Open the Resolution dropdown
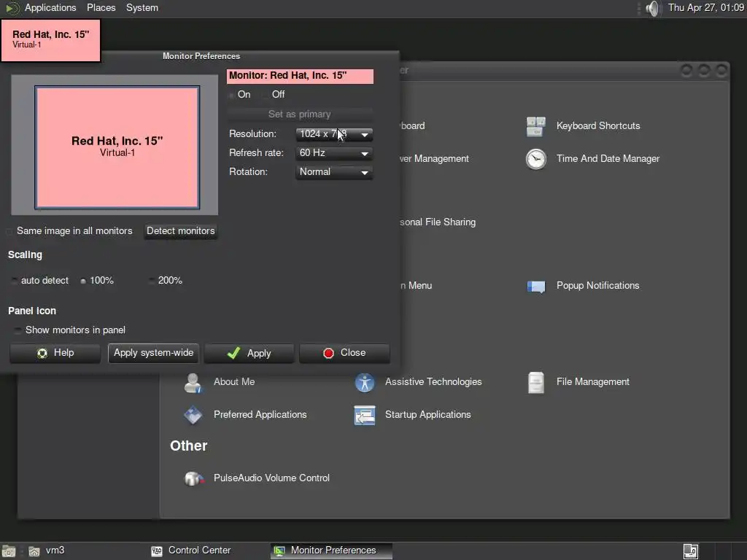The height and width of the screenshot is (560, 747). pos(334,134)
